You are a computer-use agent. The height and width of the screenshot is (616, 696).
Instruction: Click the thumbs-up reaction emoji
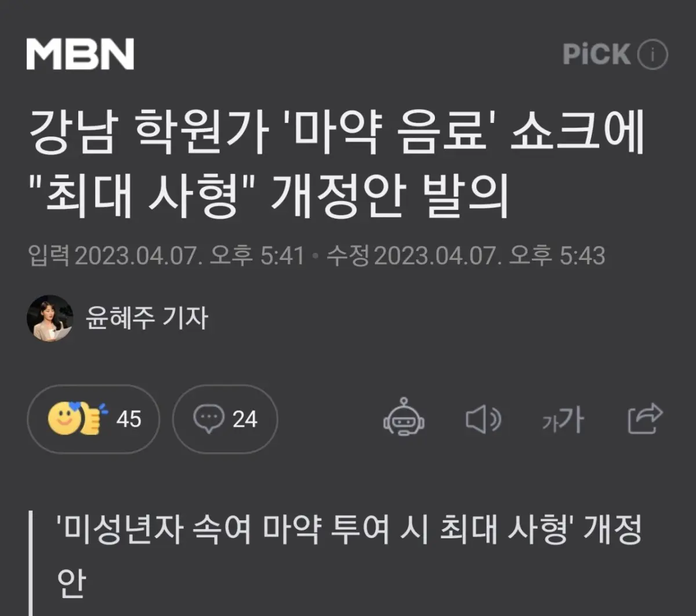92,419
